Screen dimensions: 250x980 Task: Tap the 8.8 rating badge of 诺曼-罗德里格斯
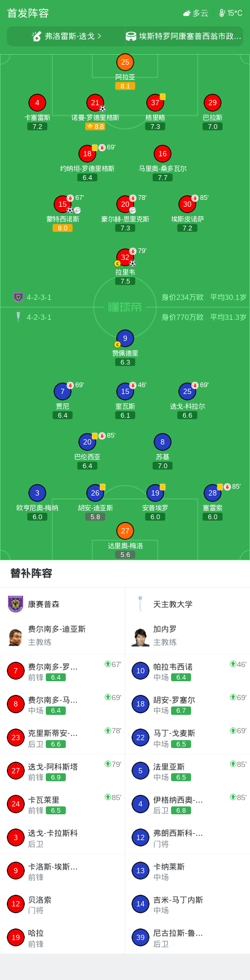pyautogui.click(x=95, y=127)
